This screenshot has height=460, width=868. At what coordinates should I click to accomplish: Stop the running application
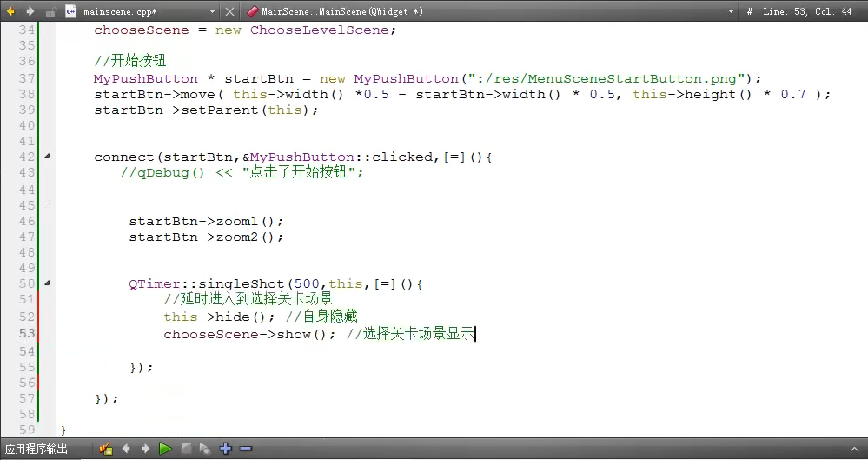coord(186,449)
